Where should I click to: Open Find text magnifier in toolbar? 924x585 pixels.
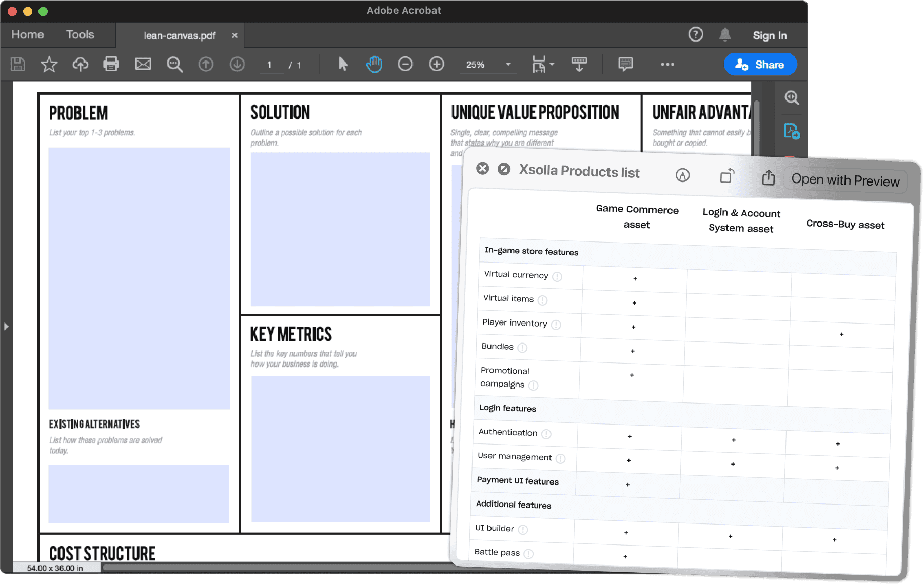click(175, 65)
